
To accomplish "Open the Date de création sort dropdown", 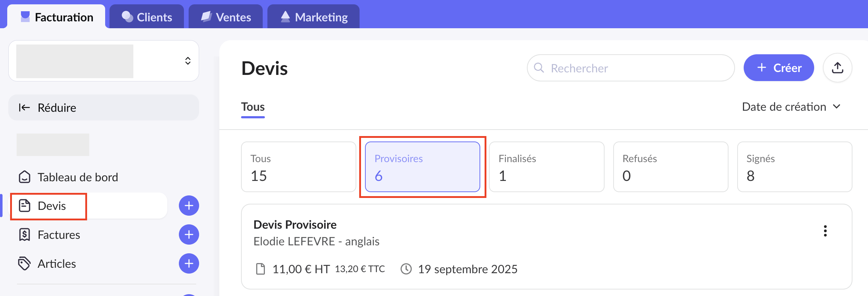I will tap(791, 107).
